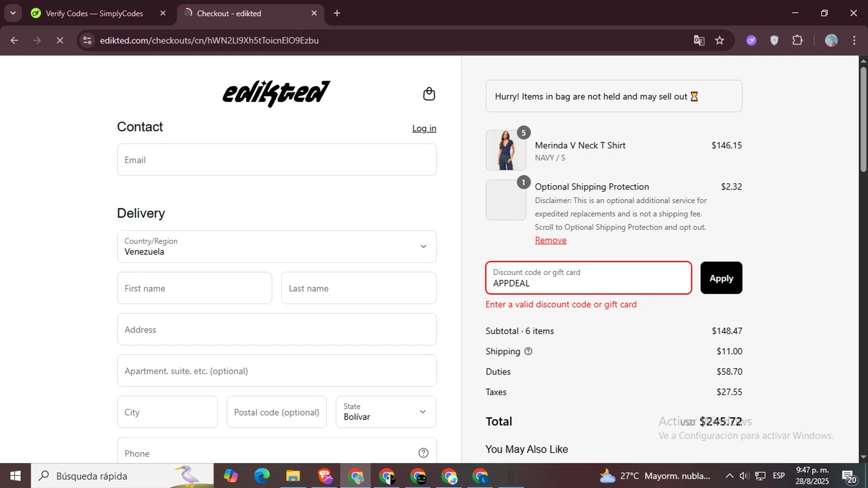868x488 pixels.
Task: Go back to the previous page
Action: pyautogui.click(x=14, y=41)
